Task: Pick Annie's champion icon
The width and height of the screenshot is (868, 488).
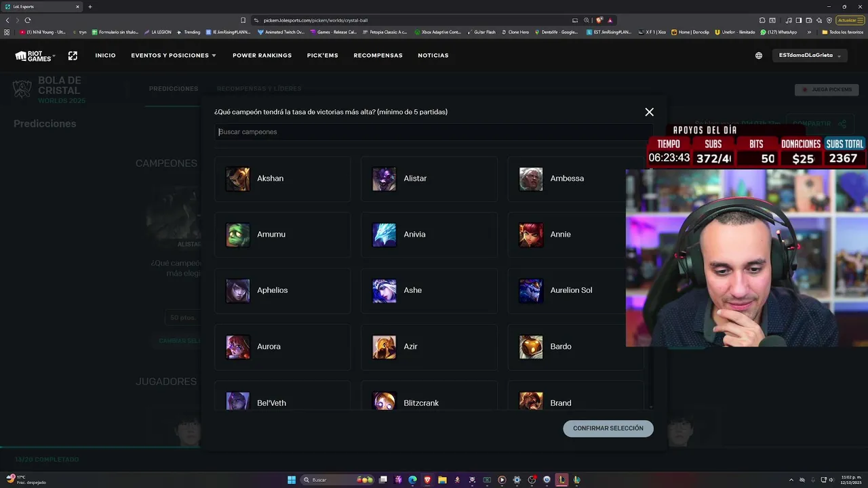Action: pos(531,235)
